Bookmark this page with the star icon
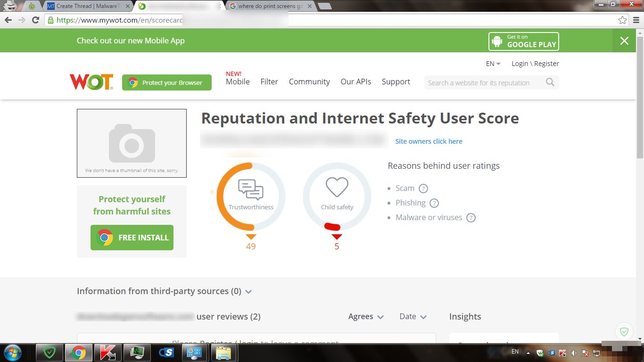644x362 pixels. coord(622,20)
